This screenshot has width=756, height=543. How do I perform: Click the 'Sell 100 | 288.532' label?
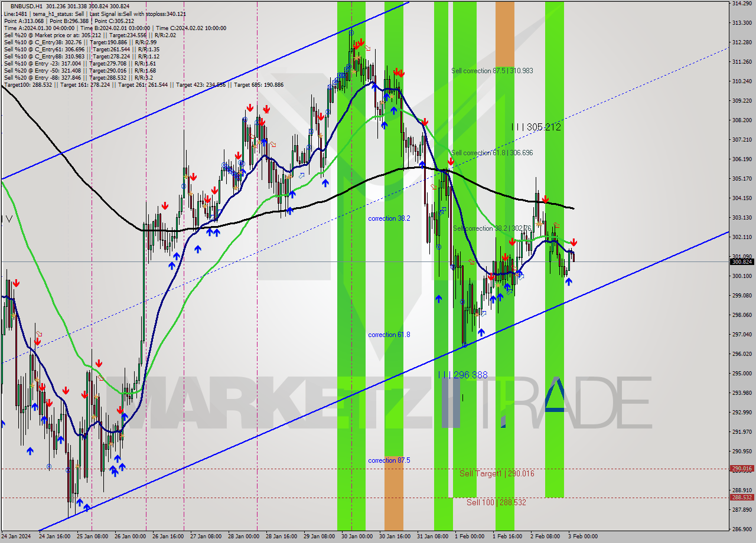click(496, 502)
